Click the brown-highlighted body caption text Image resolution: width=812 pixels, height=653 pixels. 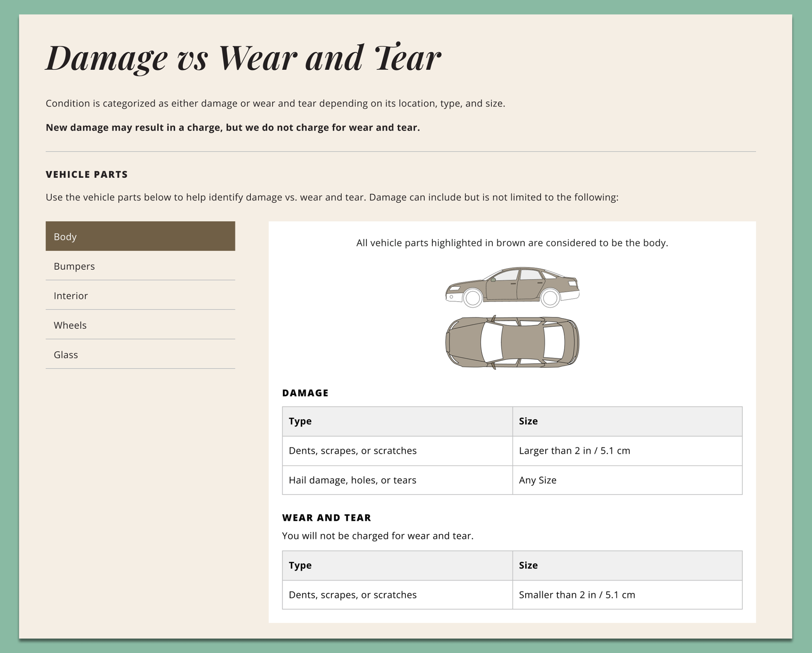tap(512, 243)
